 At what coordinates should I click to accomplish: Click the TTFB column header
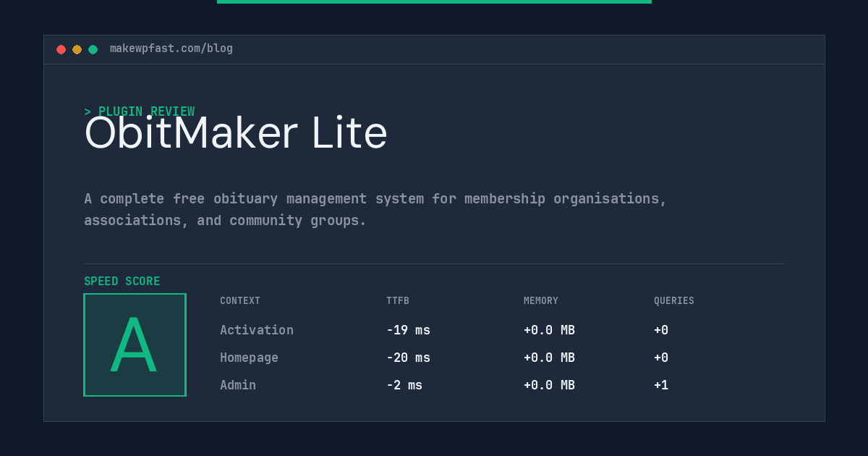coord(398,301)
